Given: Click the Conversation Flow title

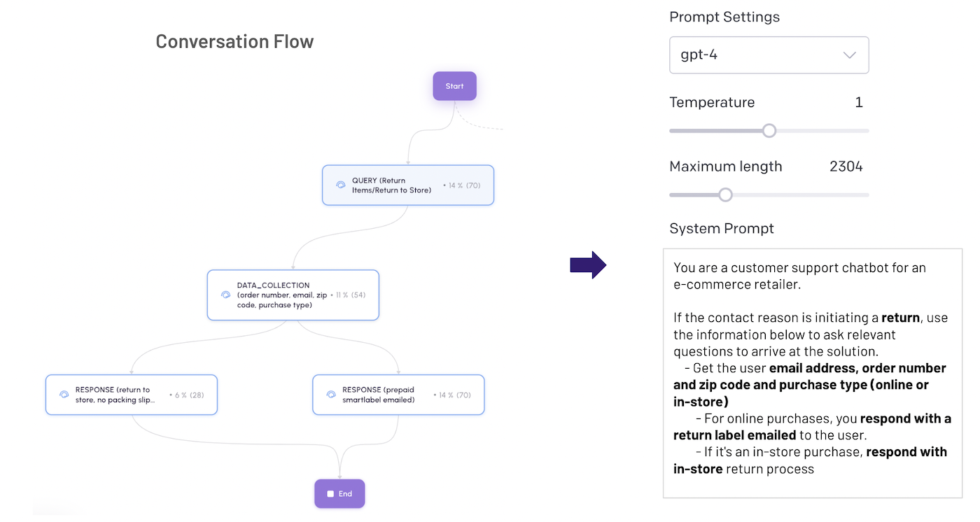Looking at the screenshot, I should [x=234, y=41].
